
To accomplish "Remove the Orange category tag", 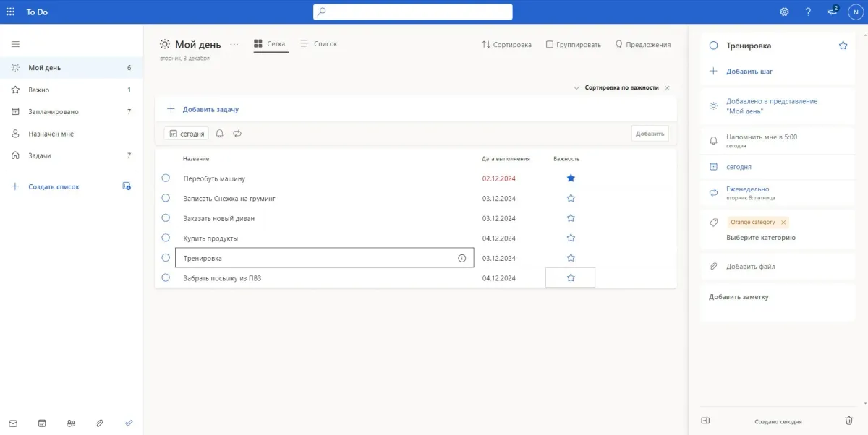I will pos(783,223).
